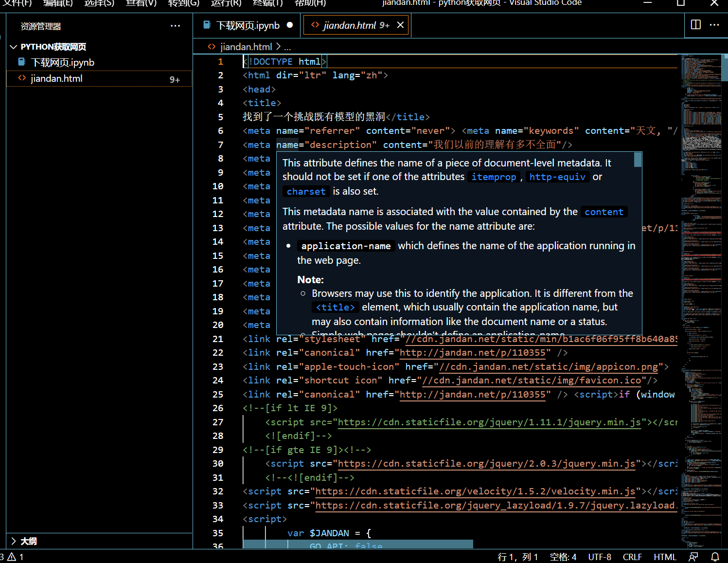728x563 pixels.
Task: Click var $JANDAN on line 35
Action: [x=318, y=533]
